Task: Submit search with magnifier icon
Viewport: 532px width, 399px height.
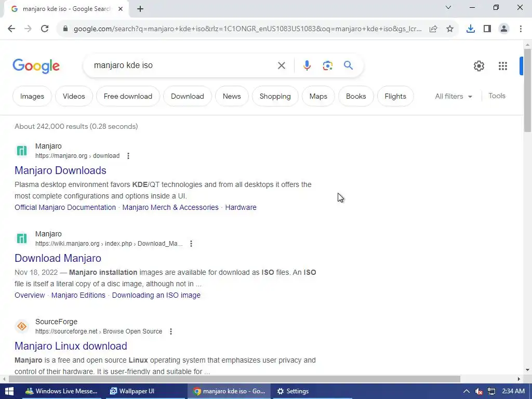Action: [x=348, y=65]
